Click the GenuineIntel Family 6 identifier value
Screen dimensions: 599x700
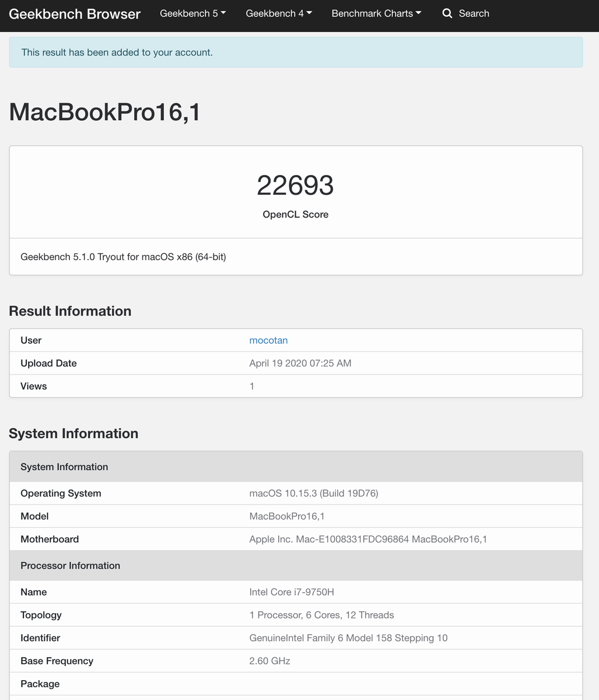348,638
